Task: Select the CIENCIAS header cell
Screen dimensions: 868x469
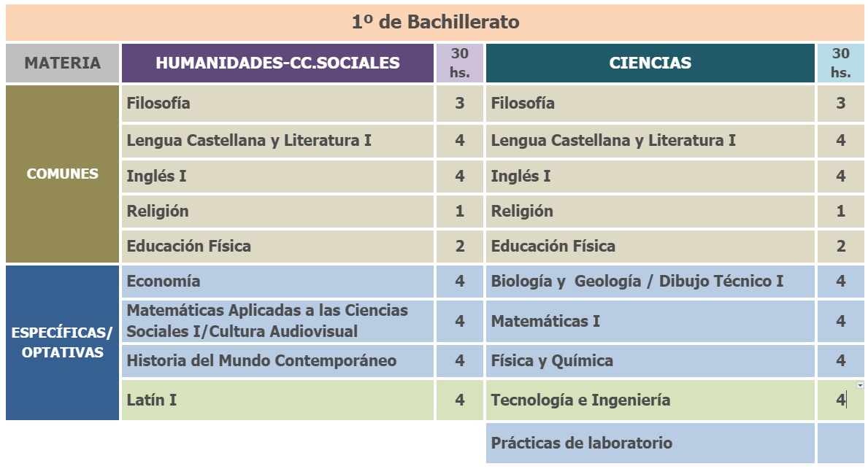Action: (650, 63)
